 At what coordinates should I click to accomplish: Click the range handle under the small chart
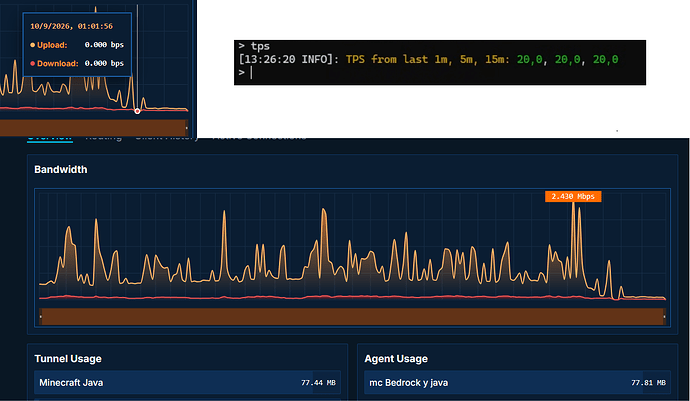[x=187, y=128]
